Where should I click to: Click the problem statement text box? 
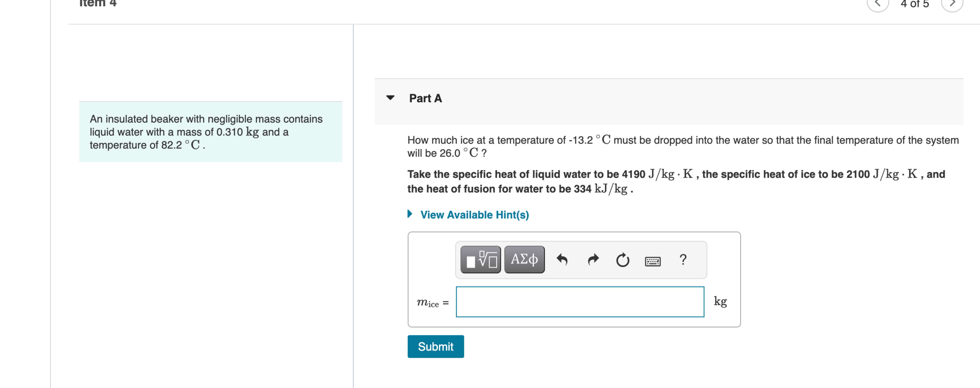tap(211, 132)
